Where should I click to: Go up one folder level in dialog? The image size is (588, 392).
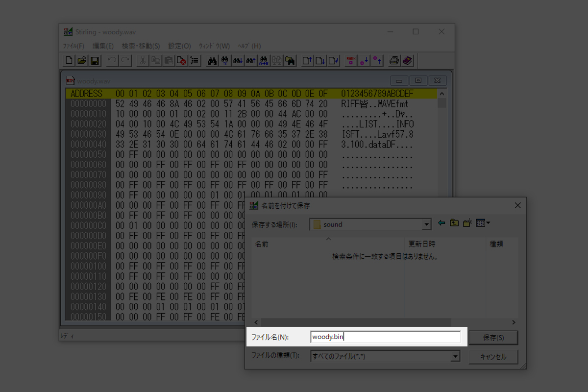coord(454,223)
